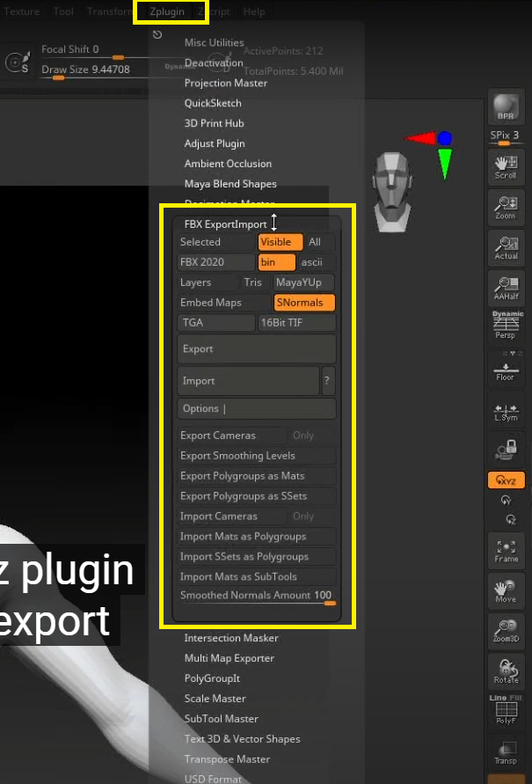Open the Tool menu
The height and width of the screenshot is (784, 532).
click(x=63, y=11)
